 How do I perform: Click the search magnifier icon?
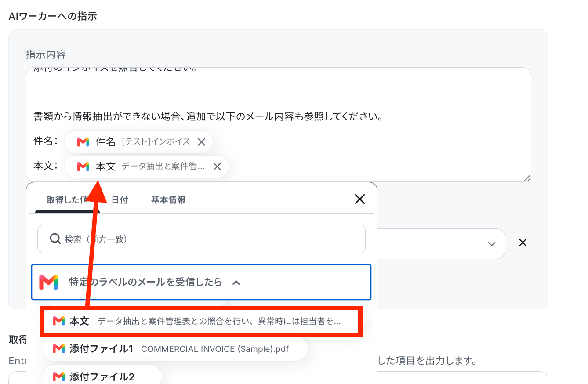coord(55,239)
